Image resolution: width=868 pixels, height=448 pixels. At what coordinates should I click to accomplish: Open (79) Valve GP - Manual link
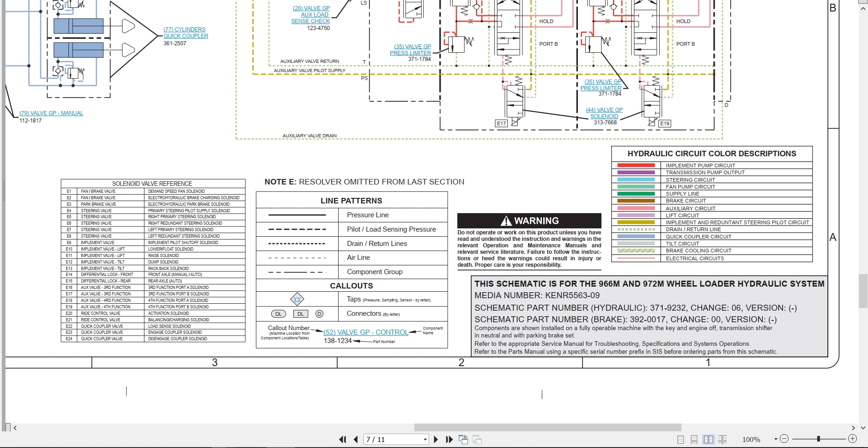click(x=51, y=113)
